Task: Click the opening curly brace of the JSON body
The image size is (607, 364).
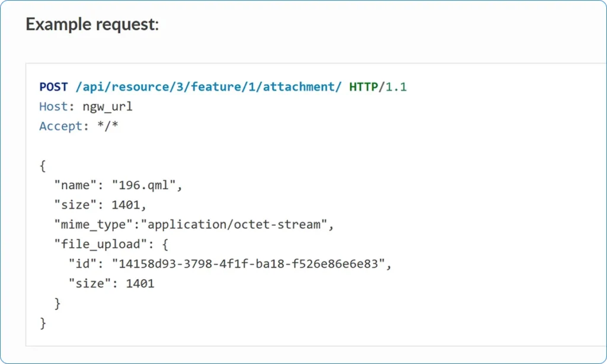Action: pyautogui.click(x=43, y=165)
